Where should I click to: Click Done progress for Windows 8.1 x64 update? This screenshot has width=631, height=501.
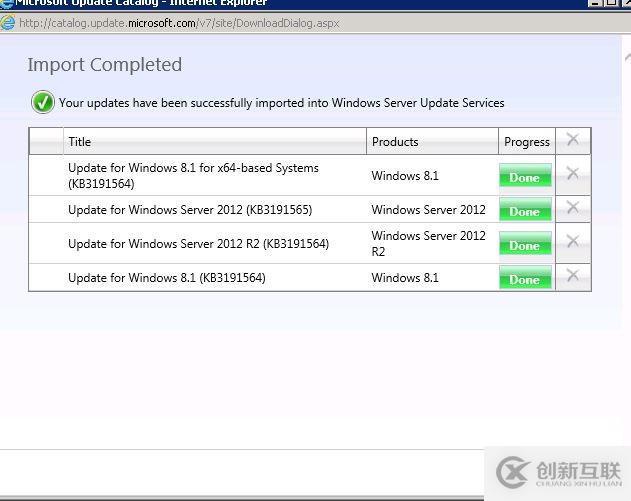point(525,175)
